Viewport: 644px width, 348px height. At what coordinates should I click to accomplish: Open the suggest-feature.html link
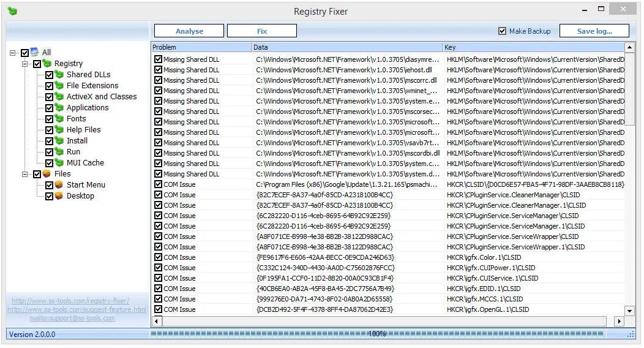click(x=77, y=309)
